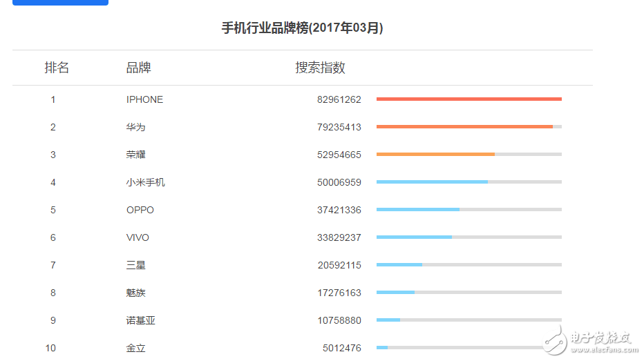Click the blue 诺基亚 index bar
Screen dimensions: 644x361
pyautogui.click(x=388, y=320)
